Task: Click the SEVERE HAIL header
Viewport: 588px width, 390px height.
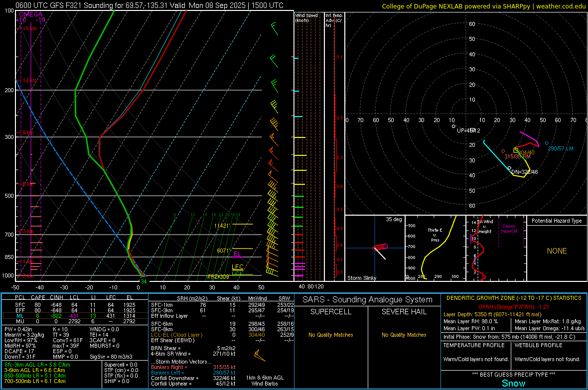Action: pos(404,312)
